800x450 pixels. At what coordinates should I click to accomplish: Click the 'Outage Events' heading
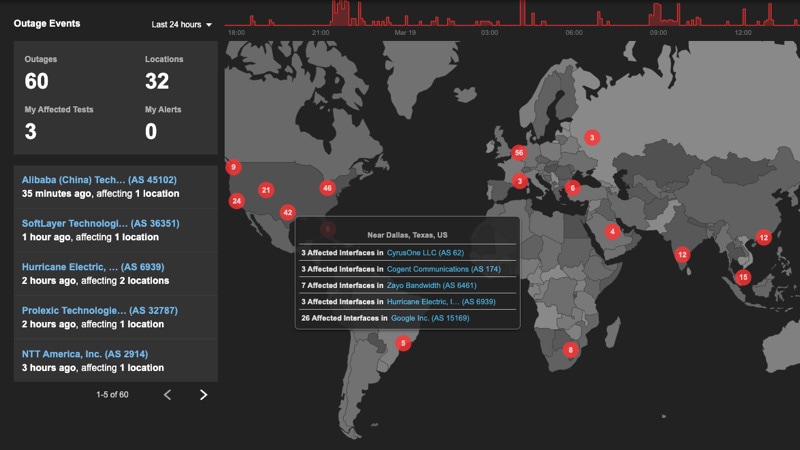(47, 23)
